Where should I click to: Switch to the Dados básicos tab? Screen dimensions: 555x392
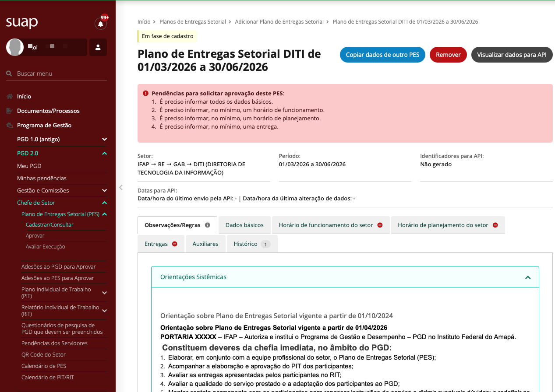coord(244,225)
